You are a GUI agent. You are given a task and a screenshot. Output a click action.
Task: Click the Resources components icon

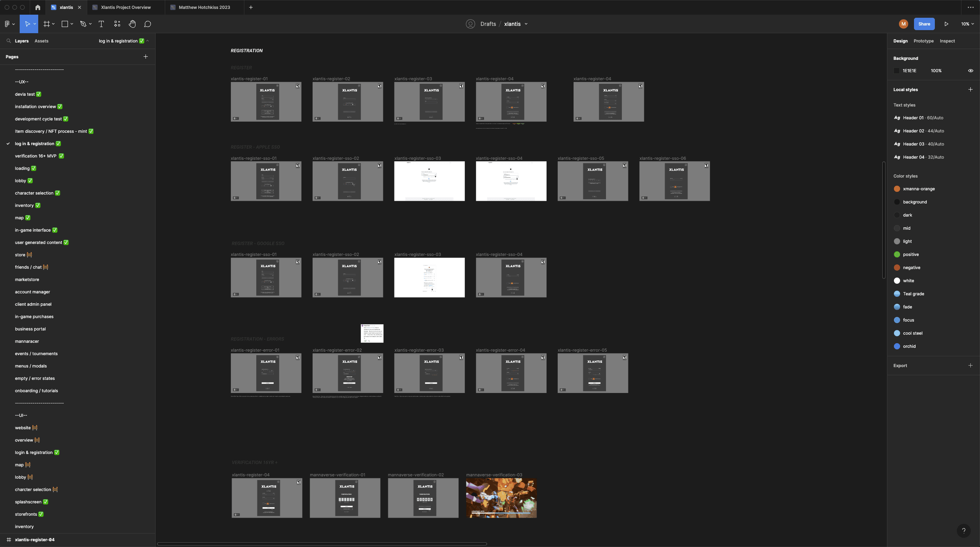pos(117,24)
